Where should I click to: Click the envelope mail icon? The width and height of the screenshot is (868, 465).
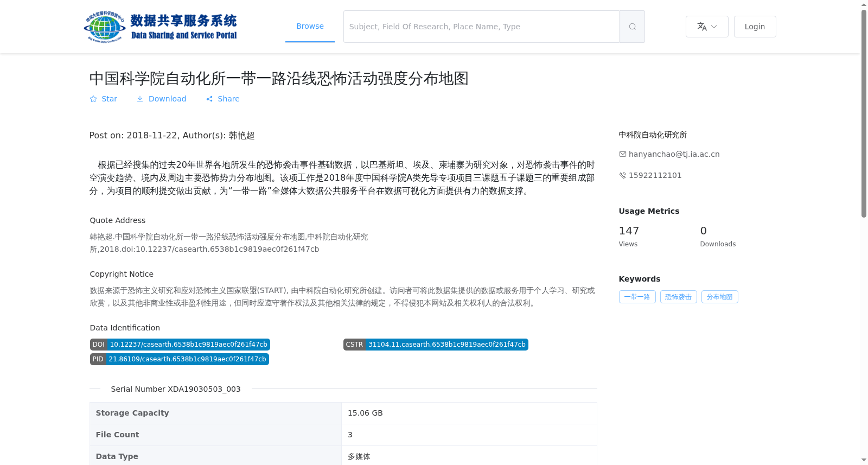pos(623,154)
